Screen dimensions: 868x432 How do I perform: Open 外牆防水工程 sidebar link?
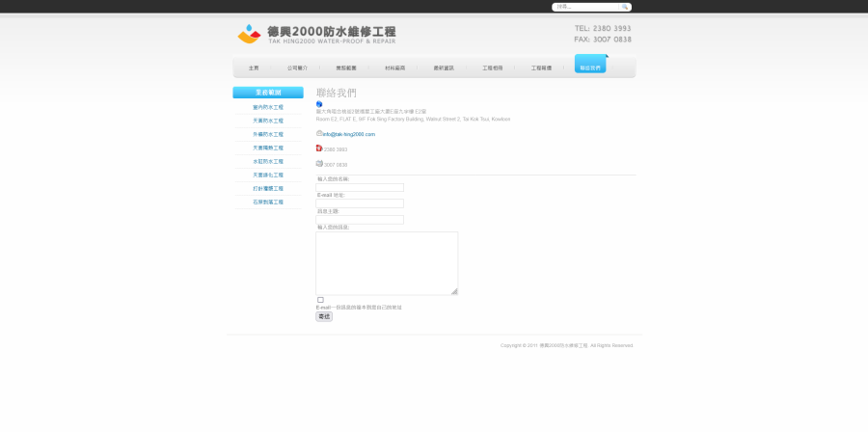268,134
